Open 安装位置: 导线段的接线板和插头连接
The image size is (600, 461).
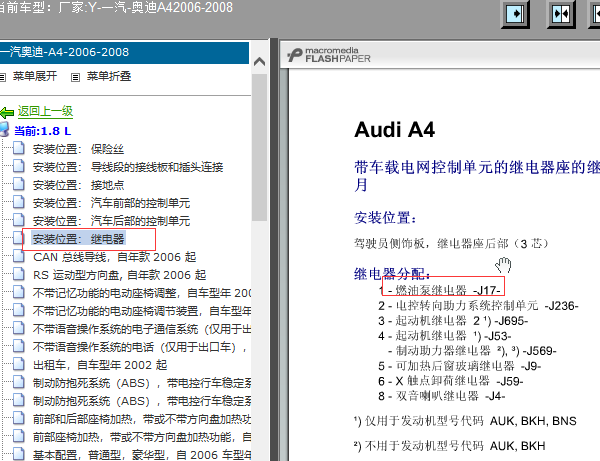128,167
